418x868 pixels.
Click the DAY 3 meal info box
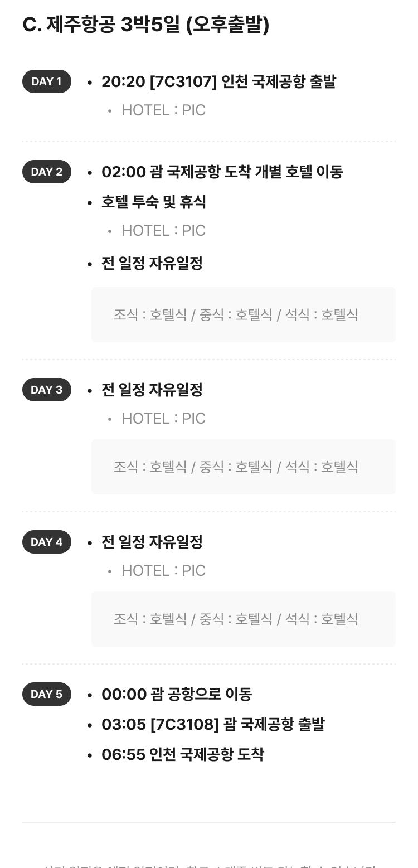point(244,467)
